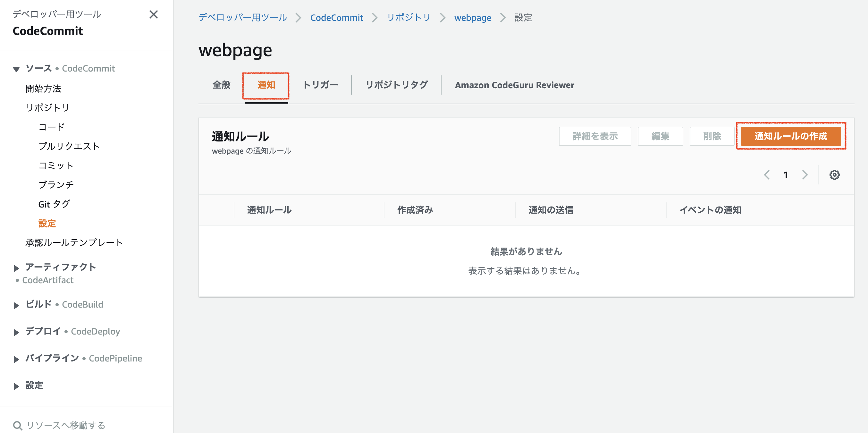Open デベロッパー用ツール breadcrumb link
The width and height of the screenshot is (868, 433).
(x=243, y=18)
